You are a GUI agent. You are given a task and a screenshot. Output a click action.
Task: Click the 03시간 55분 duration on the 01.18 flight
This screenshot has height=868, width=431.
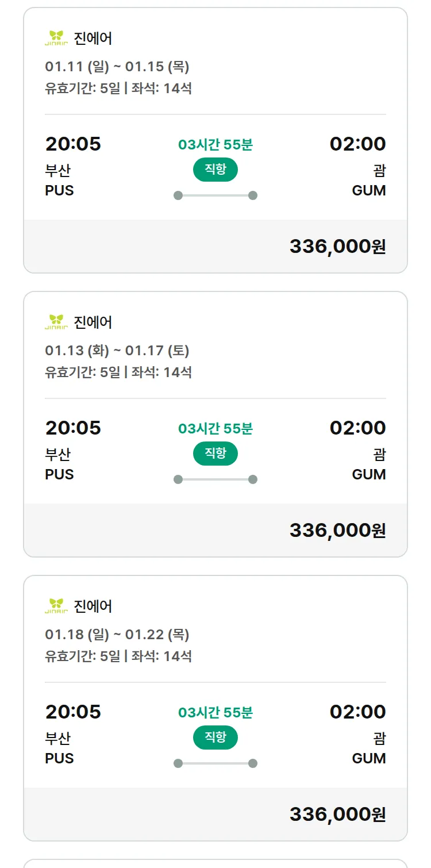point(215,713)
